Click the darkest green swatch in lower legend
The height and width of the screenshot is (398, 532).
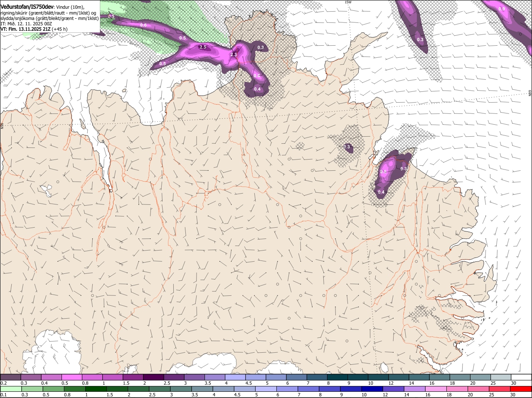tap(96, 389)
